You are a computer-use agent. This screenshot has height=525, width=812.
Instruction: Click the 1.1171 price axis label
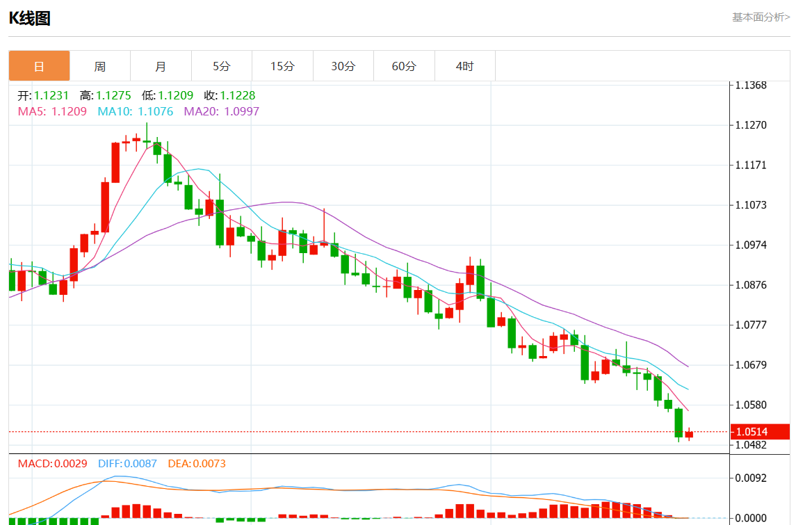751,165
